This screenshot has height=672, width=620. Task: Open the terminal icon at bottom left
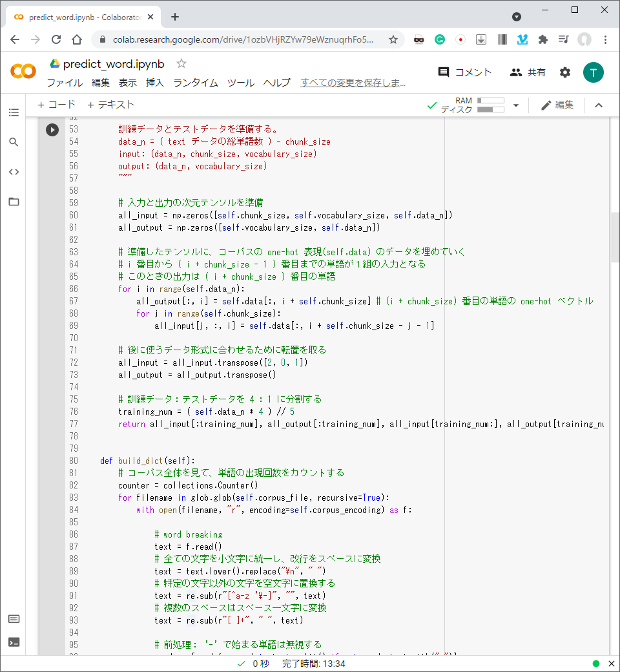[14, 642]
